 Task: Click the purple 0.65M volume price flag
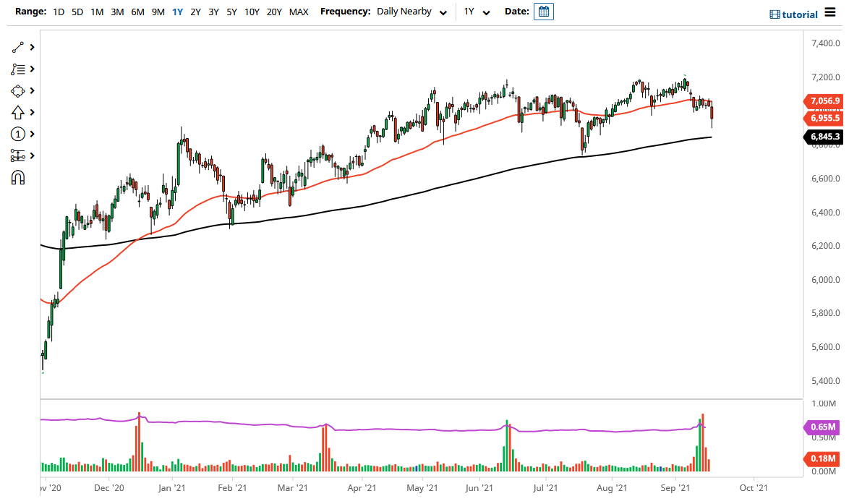pos(824,427)
